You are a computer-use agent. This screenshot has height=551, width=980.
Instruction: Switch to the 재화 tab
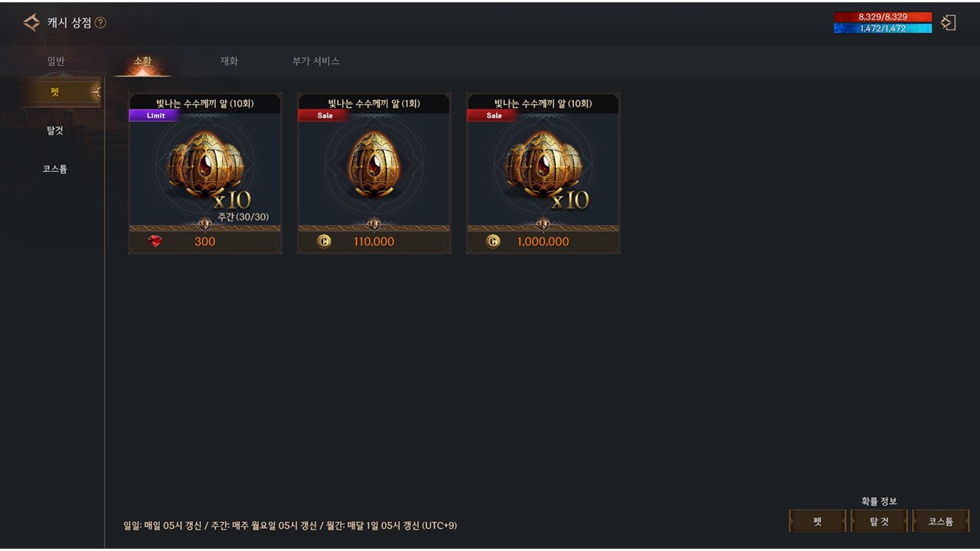pyautogui.click(x=229, y=61)
